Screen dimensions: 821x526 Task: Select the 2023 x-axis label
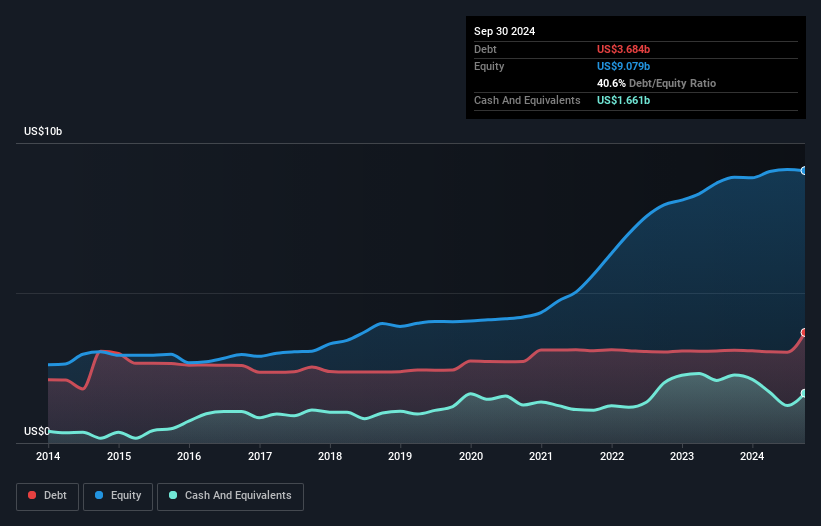[x=682, y=456]
